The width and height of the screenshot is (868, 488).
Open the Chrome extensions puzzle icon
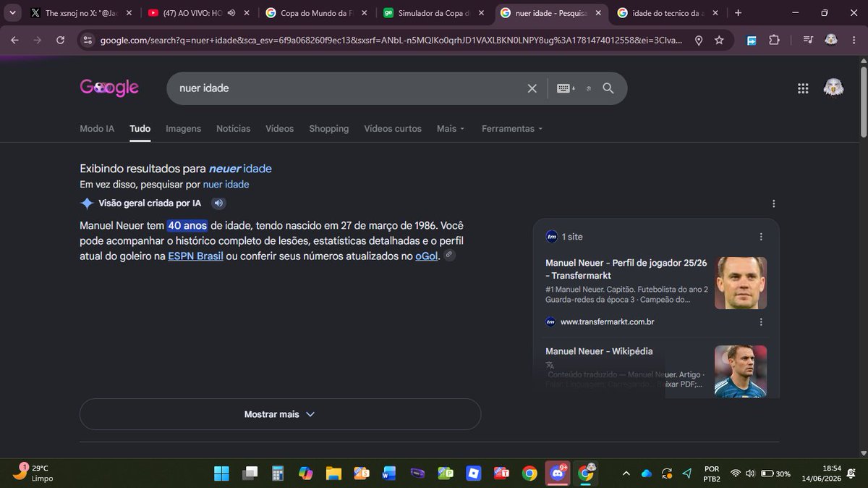point(774,41)
